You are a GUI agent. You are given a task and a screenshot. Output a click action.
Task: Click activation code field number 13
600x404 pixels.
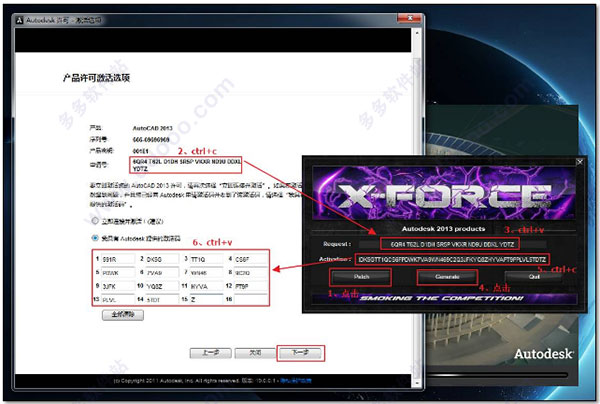[x=118, y=300]
